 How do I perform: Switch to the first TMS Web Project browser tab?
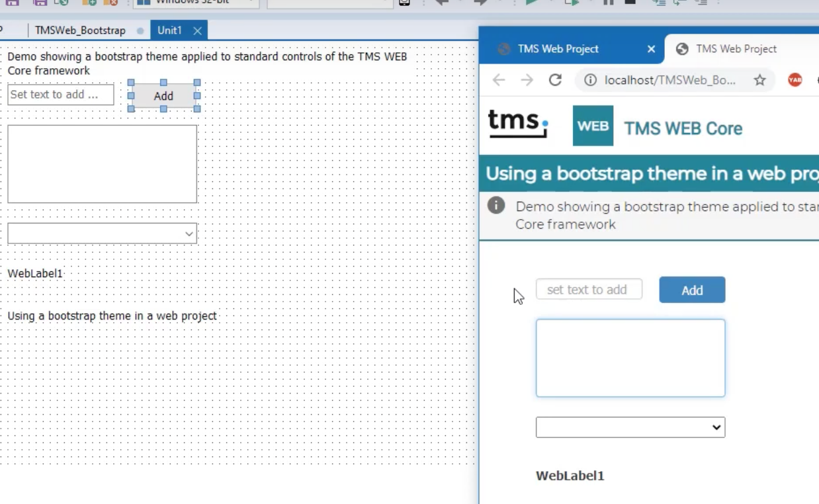click(x=558, y=49)
